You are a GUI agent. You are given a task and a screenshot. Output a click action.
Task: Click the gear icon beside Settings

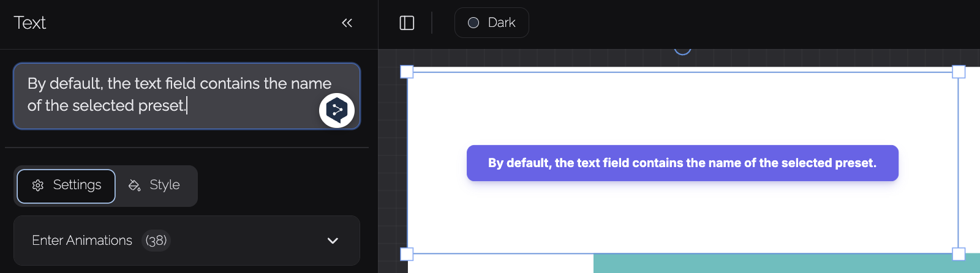click(x=38, y=185)
